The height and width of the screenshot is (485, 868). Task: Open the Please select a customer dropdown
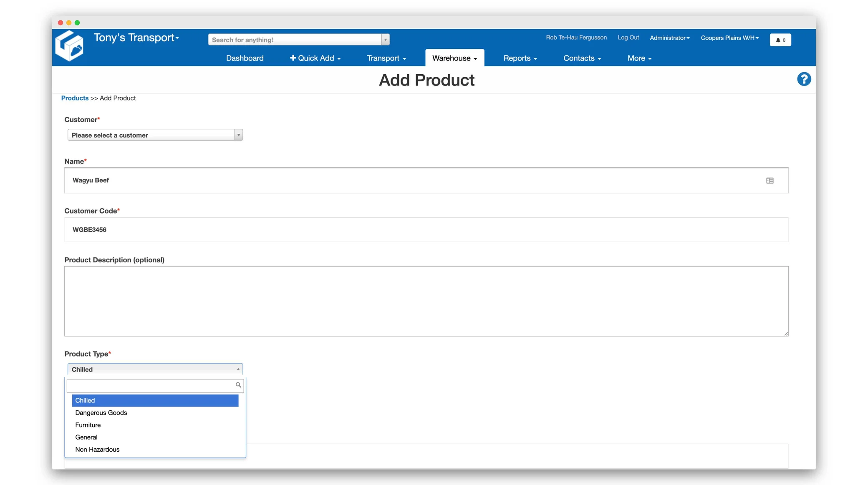click(154, 135)
